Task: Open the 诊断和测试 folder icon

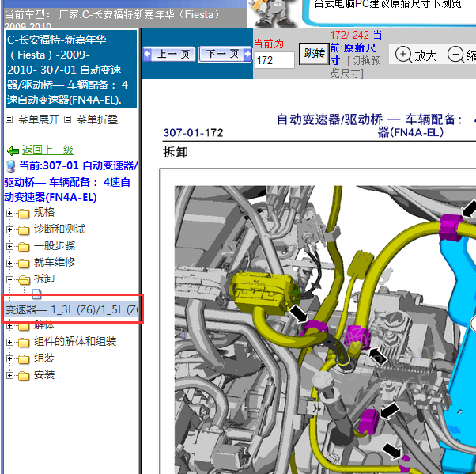Action: 24,230
